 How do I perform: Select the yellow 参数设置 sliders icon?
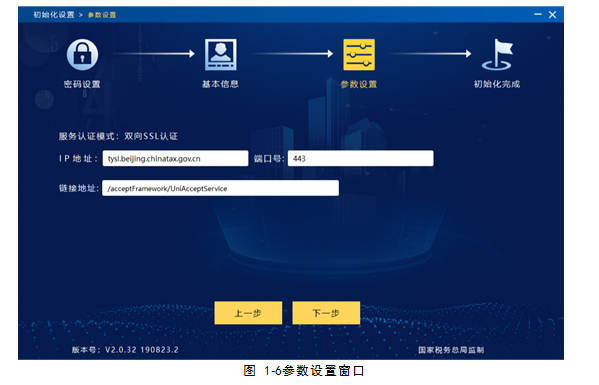[359, 54]
